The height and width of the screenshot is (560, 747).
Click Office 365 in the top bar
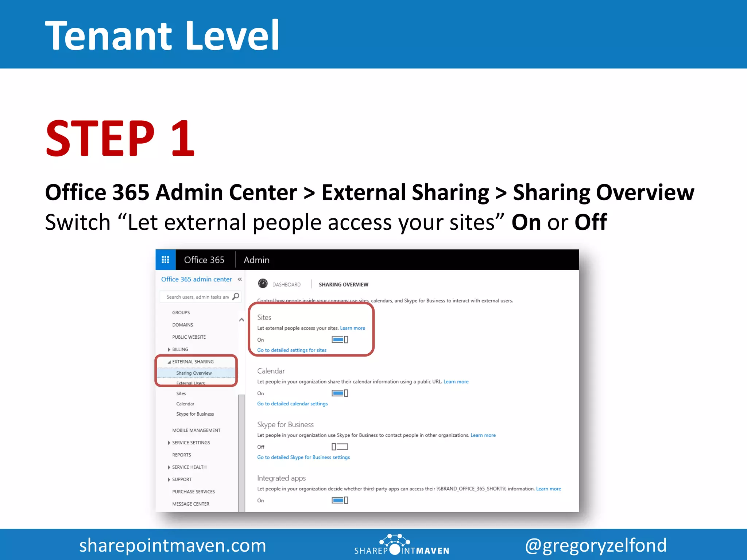click(204, 260)
